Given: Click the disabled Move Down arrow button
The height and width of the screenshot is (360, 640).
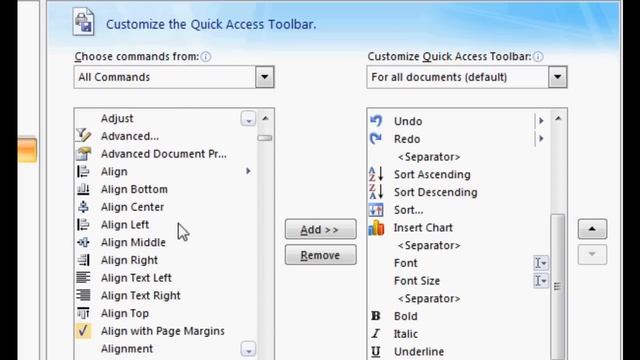Looking at the screenshot, I should 592,255.
